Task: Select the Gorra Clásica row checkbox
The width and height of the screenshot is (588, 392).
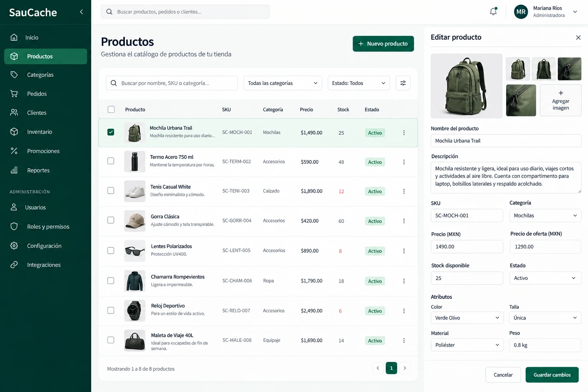Action: point(111,220)
